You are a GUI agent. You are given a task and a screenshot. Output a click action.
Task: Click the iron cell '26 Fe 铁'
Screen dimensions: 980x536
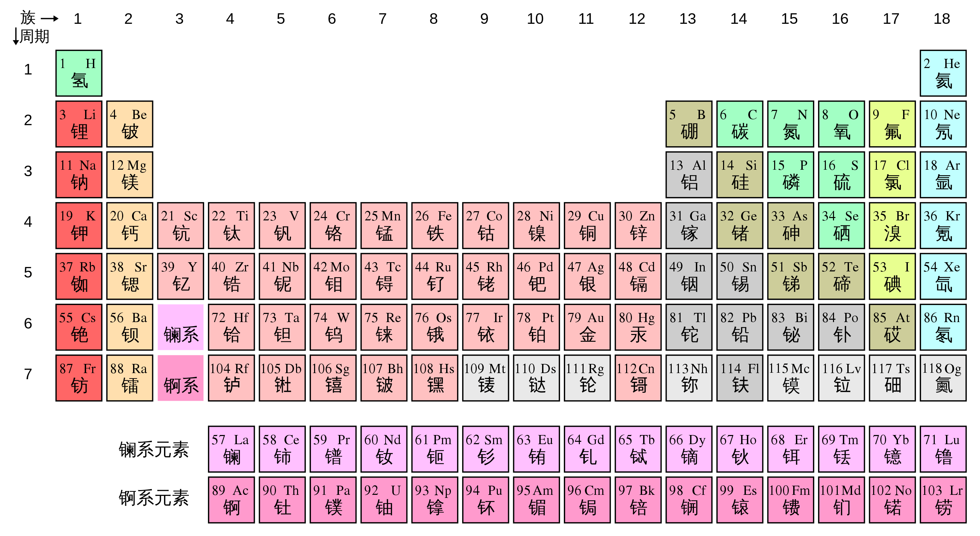(x=435, y=225)
